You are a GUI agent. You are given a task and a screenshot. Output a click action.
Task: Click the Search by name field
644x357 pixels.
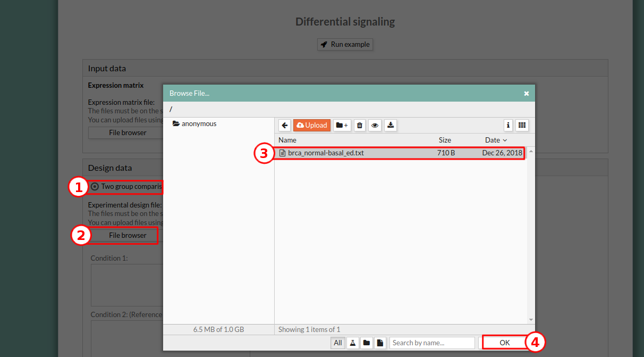click(432, 343)
